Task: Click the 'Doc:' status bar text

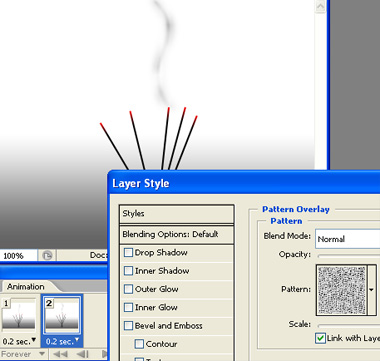Action: coord(99,255)
